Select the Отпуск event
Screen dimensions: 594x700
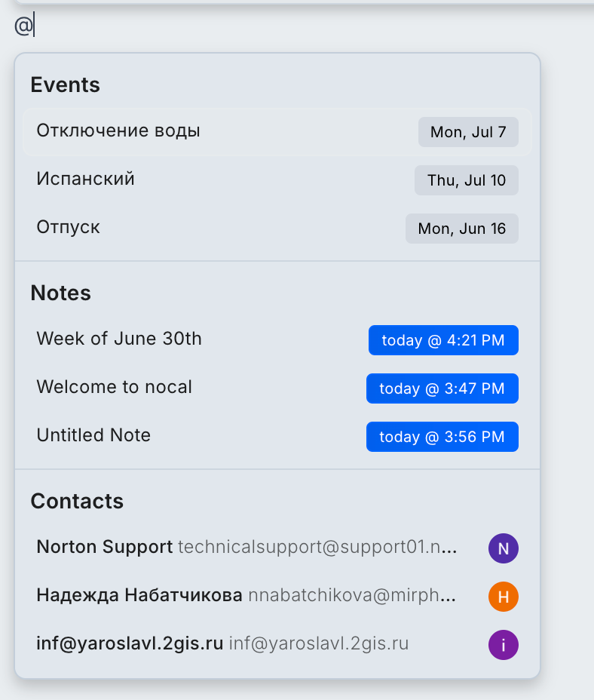277,228
